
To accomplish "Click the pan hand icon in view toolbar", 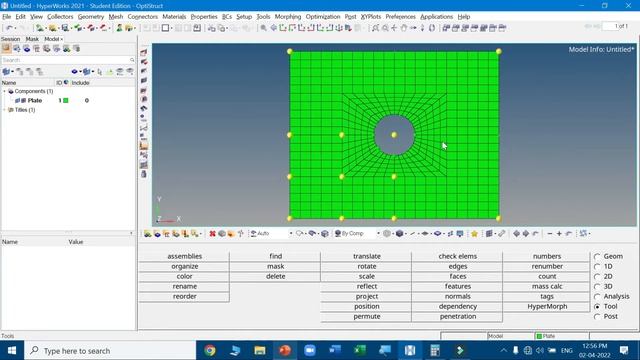I will point(403,28).
